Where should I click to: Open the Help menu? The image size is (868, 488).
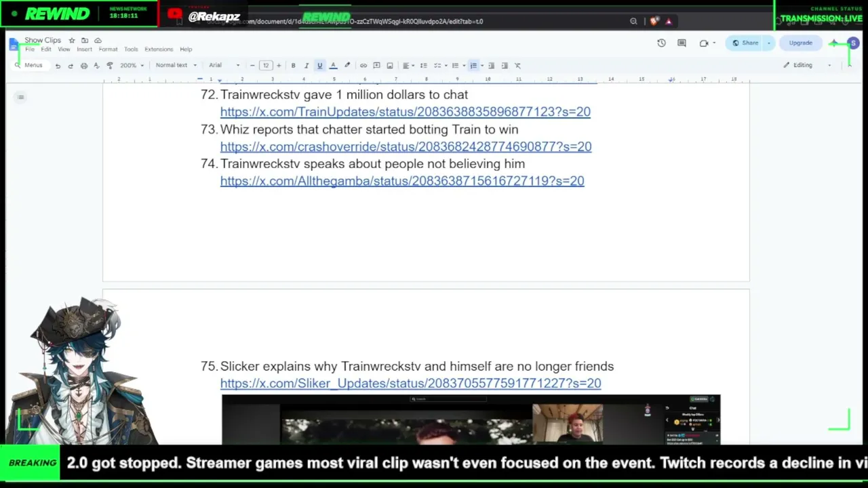point(186,49)
